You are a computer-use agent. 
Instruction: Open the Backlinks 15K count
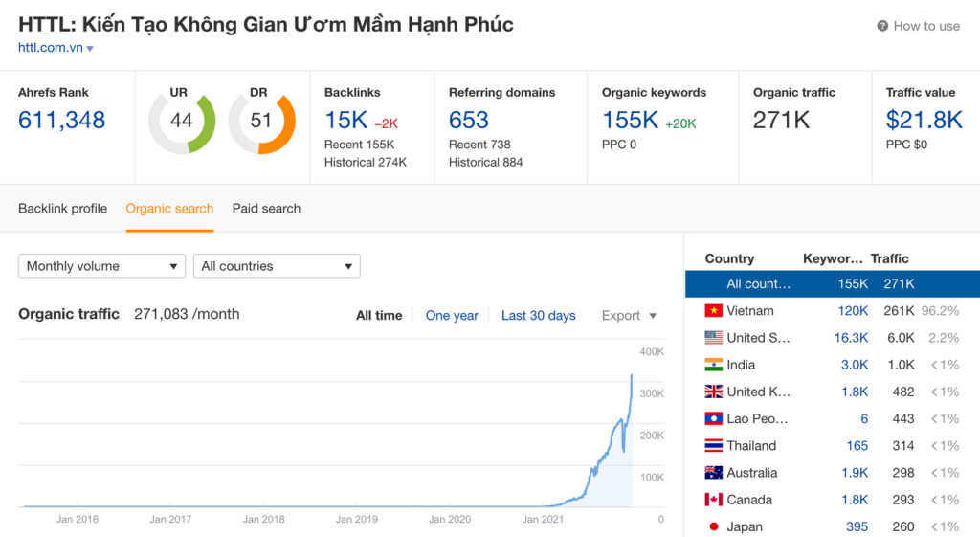click(345, 120)
